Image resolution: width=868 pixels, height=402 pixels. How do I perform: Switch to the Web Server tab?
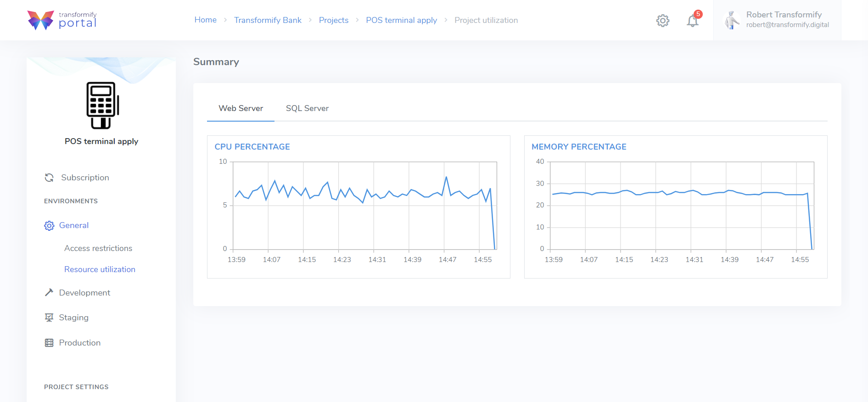click(x=241, y=108)
